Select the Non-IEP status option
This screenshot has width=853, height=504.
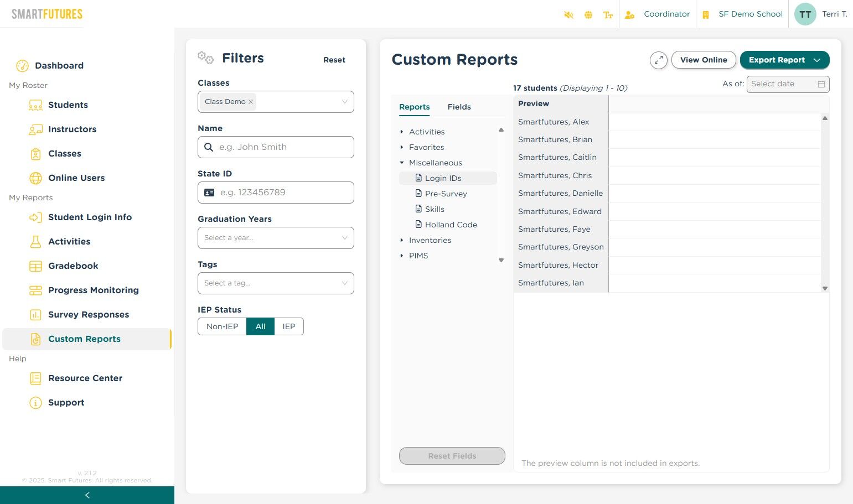pyautogui.click(x=222, y=326)
